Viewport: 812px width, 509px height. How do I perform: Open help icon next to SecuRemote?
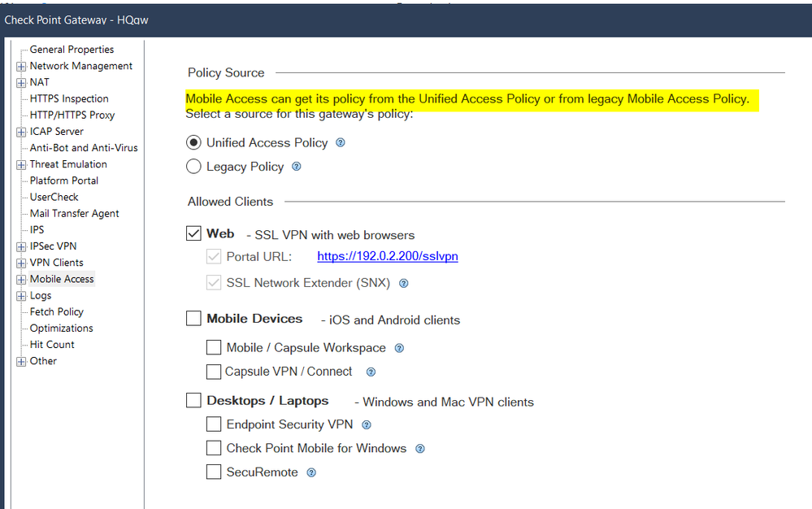310,472
